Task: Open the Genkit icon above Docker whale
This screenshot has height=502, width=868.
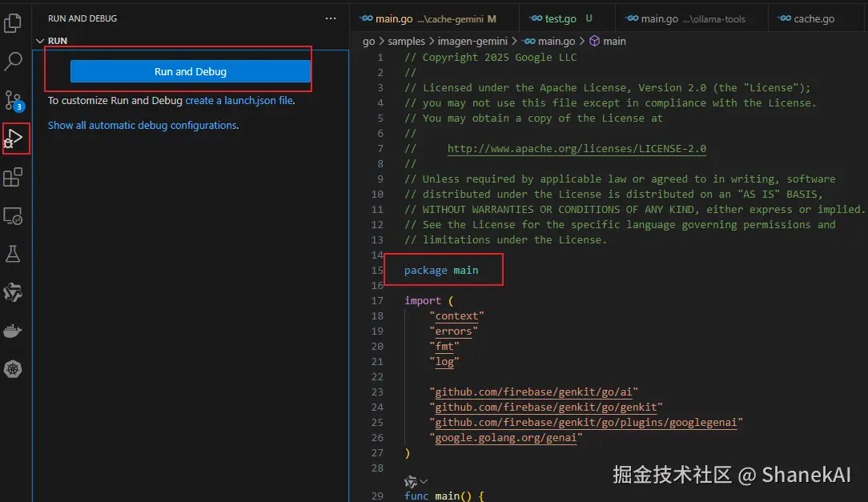Action: point(13,292)
